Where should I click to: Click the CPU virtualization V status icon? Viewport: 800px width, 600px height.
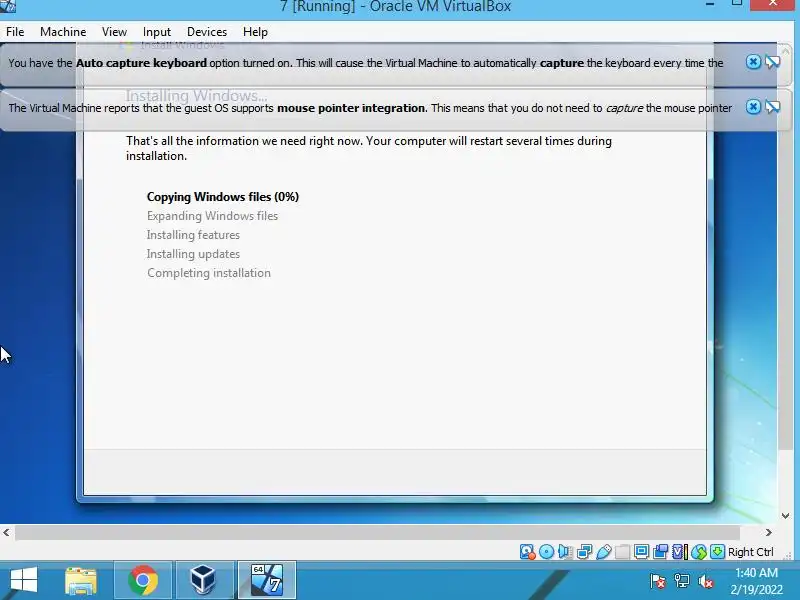(x=679, y=552)
